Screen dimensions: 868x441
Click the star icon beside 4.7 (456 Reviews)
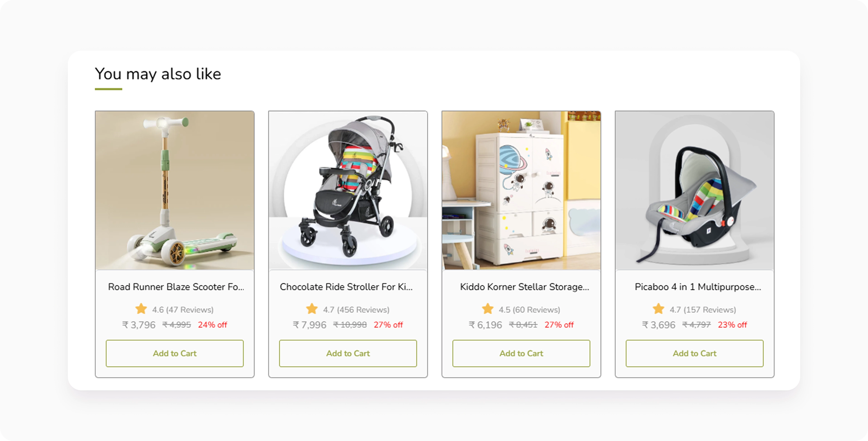click(312, 309)
